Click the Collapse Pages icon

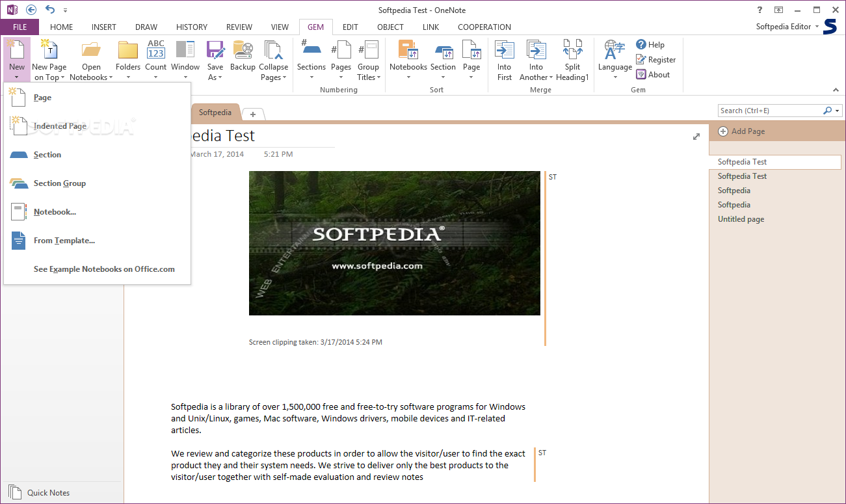point(273,50)
